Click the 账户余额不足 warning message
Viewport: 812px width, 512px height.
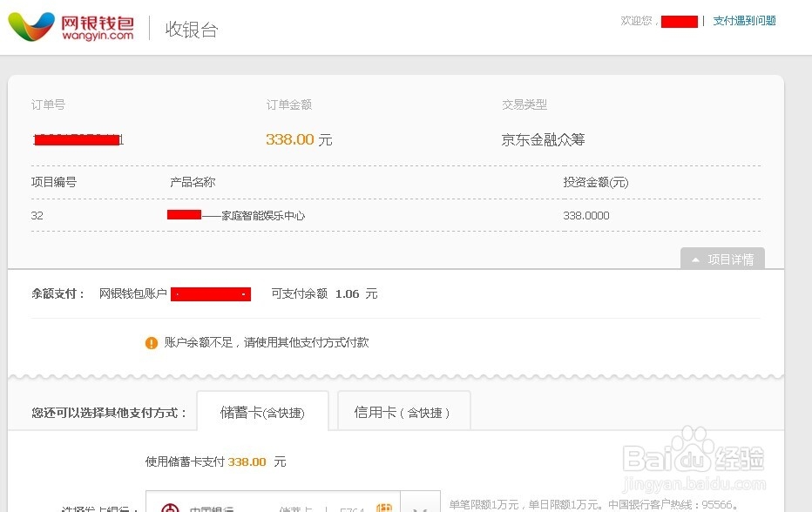click(x=267, y=343)
